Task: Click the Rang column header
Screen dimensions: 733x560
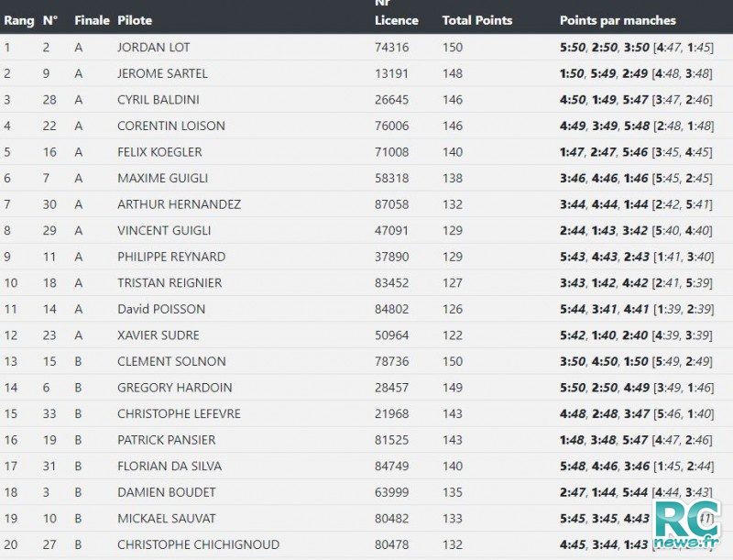Action: 19,20
